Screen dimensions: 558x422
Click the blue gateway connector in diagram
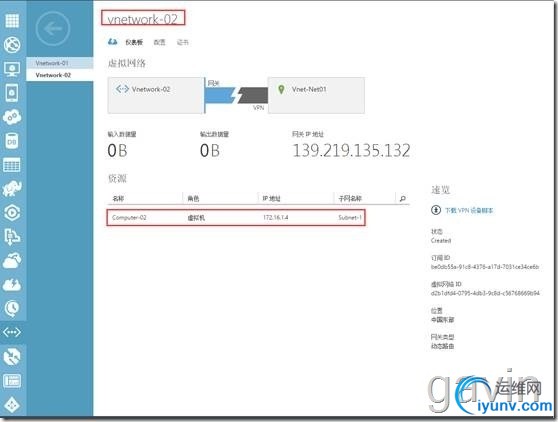[220, 95]
